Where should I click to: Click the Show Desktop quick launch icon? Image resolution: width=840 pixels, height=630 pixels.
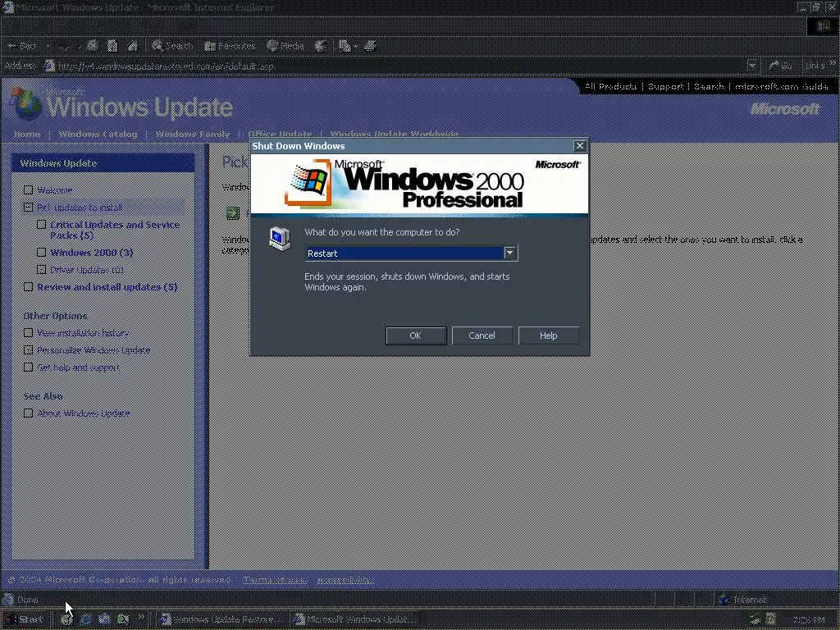point(66,619)
